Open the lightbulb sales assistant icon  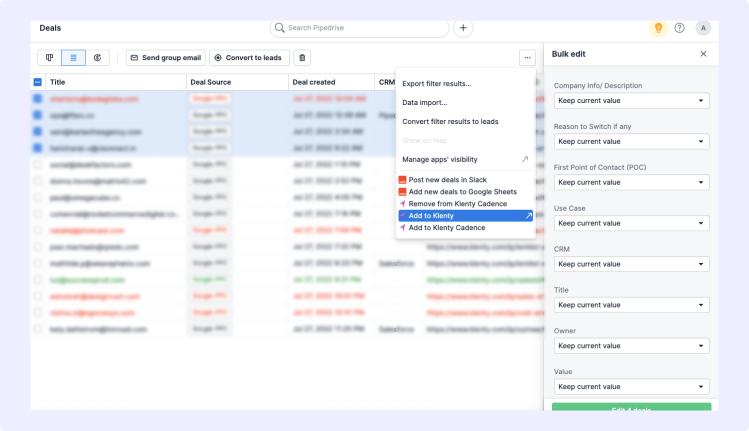point(658,28)
